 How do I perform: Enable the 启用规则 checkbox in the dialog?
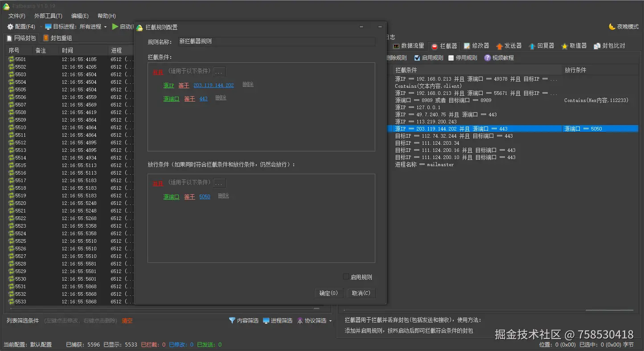(346, 276)
